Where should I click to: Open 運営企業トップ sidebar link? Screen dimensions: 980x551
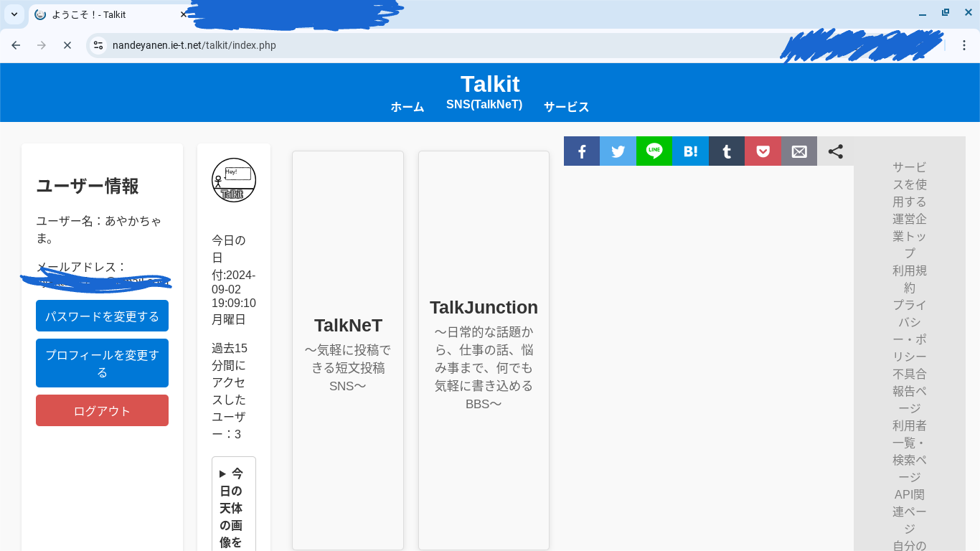tap(910, 236)
